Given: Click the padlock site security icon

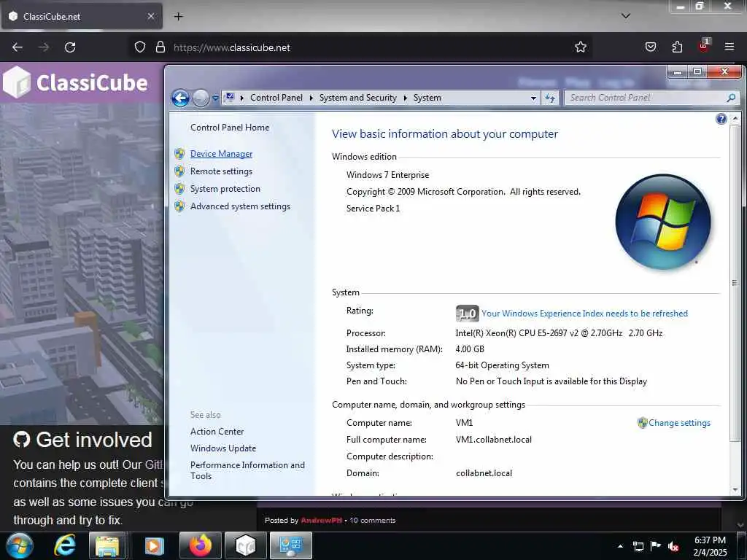Looking at the screenshot, I should point(160,47).
